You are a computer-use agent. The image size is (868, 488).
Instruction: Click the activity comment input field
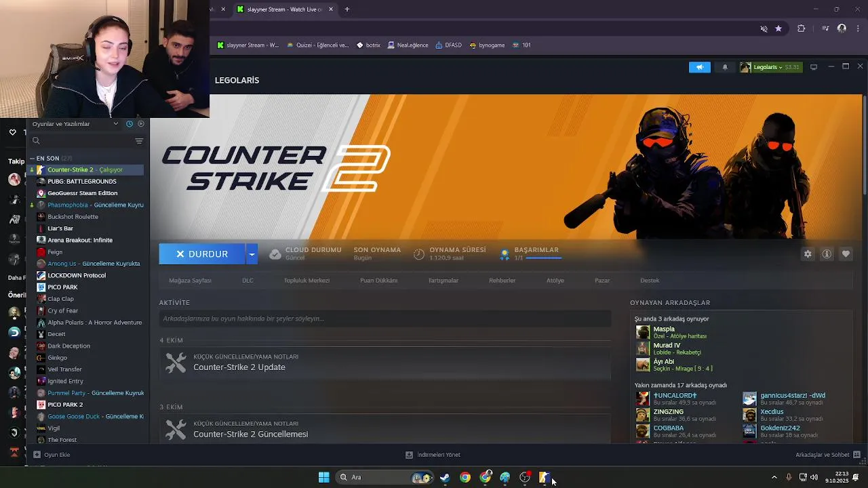tap(385, 319)
